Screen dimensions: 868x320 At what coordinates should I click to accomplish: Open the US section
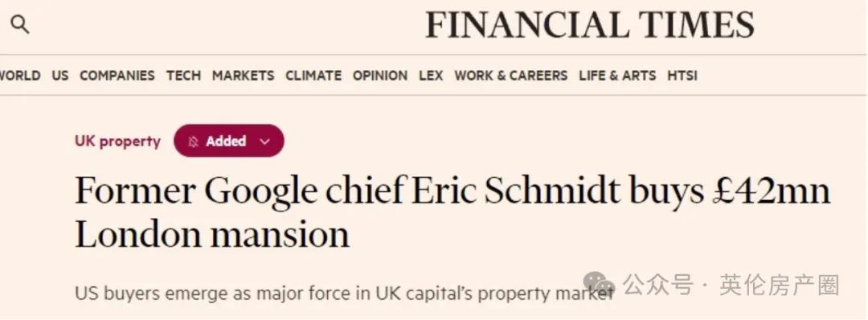coord(60,76)
